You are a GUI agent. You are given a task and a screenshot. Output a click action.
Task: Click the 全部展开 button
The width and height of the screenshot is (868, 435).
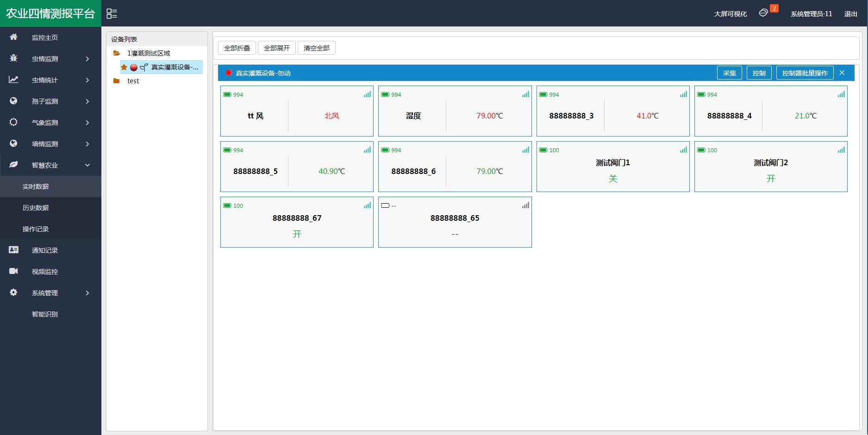[x=277, y=48]
